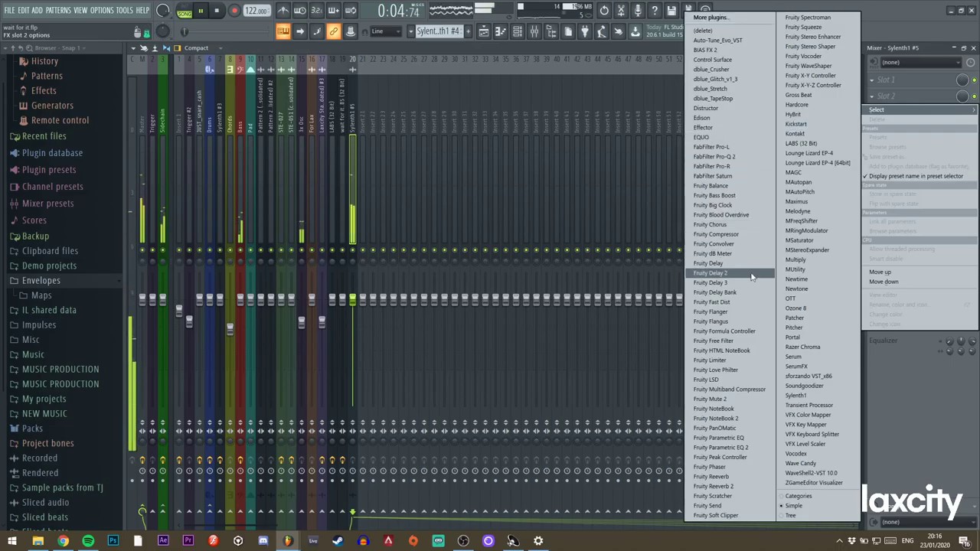The image size is (980, 551).
Task: Open Photoshop from the taskbar
Action: [x=113, y=541]
